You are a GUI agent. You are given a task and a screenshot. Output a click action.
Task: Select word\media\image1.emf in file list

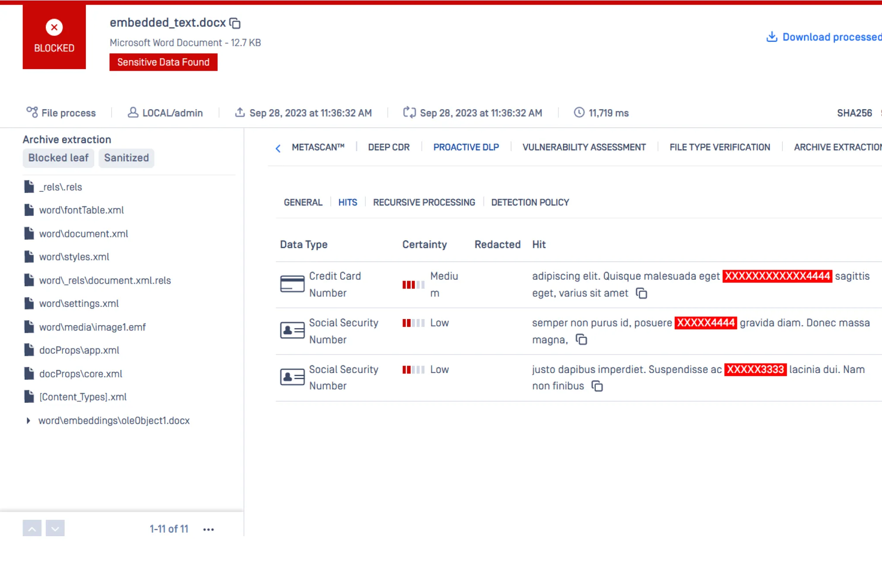pyautogui.click(x=92, y=327)
